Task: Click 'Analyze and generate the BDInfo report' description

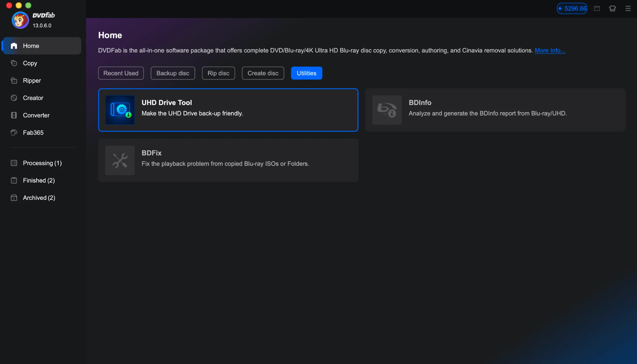Action: click(x=488, y=113)
